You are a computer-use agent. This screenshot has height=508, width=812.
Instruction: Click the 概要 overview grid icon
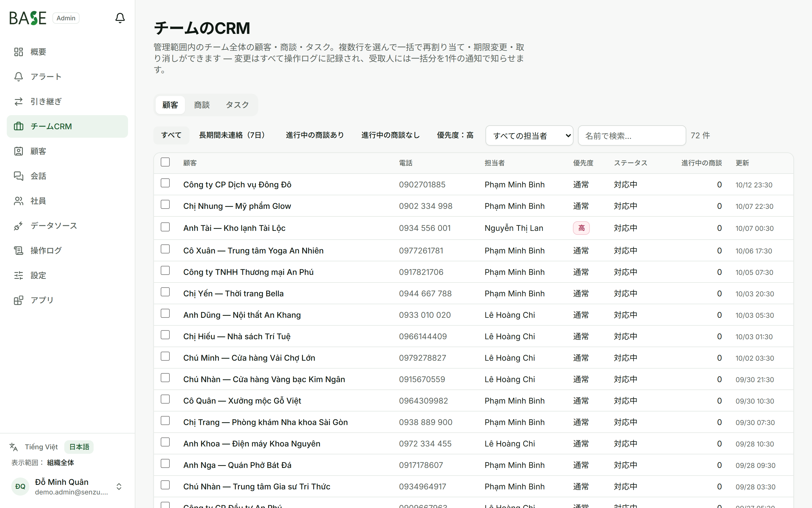(18, 52)
